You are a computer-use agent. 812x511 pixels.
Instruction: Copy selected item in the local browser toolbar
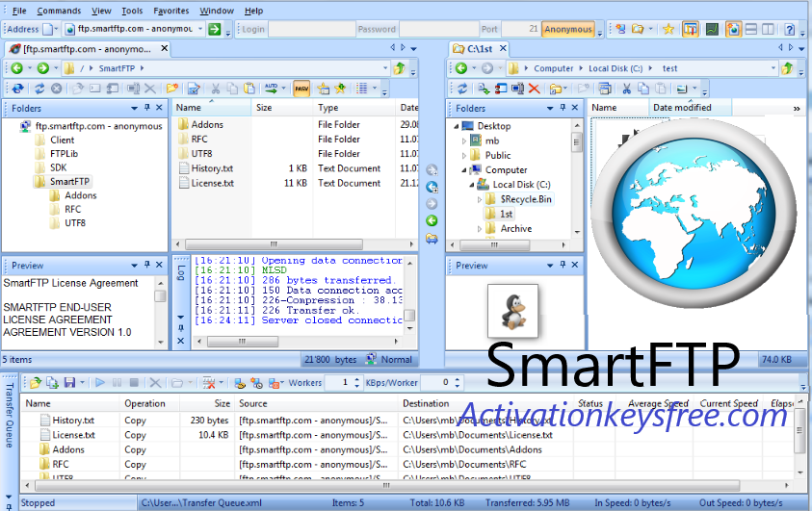[643, 89]
